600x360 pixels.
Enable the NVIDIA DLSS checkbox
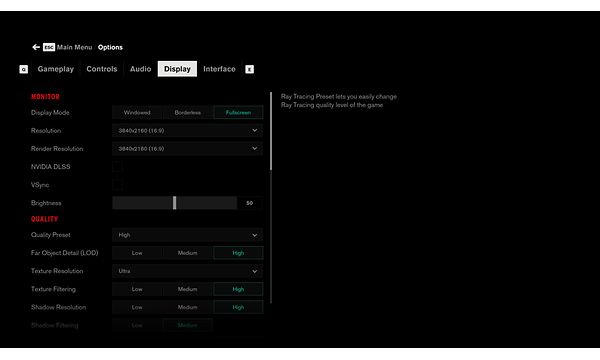(118, 167)
